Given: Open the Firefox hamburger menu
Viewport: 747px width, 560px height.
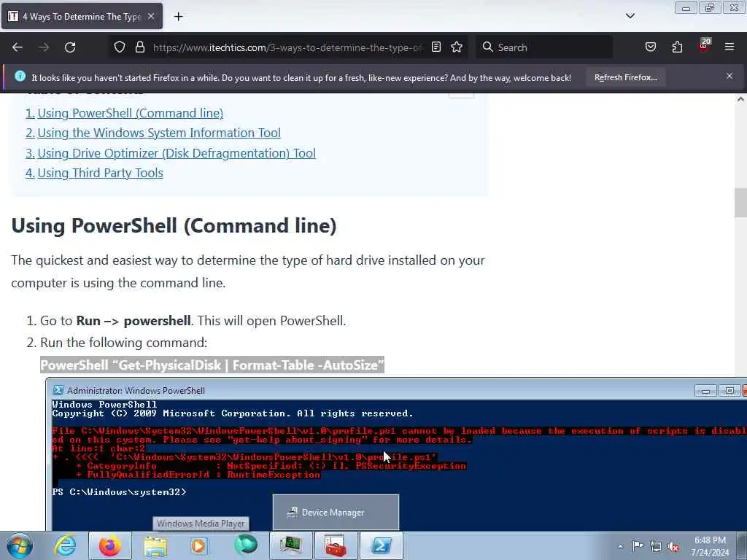Looking at the screenshot, I should (x=729, y=47).
